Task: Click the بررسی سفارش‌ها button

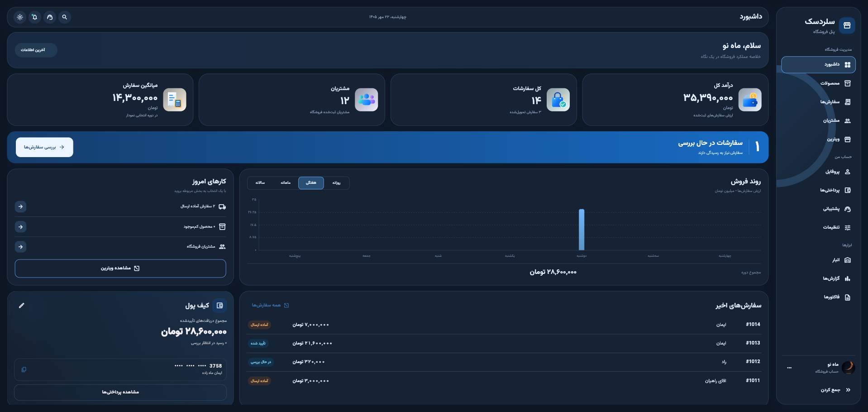Action: pyautogui.click(x=44, y=147)
